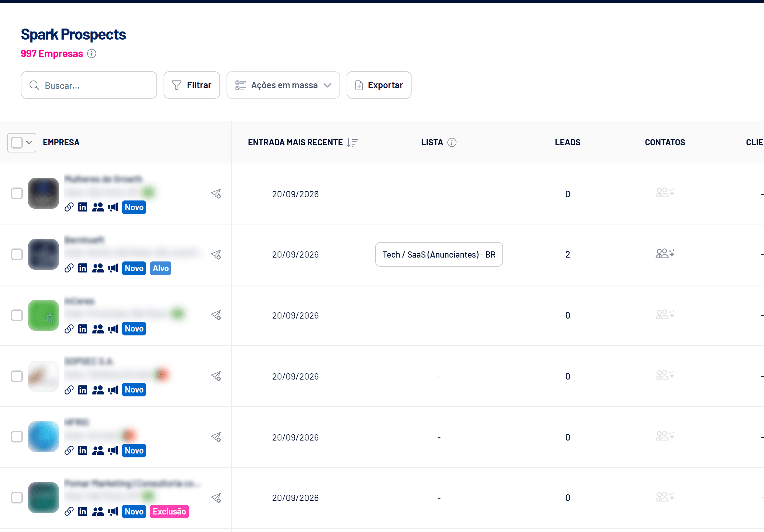The width and height of the screenshot is (764, 532).
Task: Click people icon in the blue-logo company row
Action: coord(98,451)
